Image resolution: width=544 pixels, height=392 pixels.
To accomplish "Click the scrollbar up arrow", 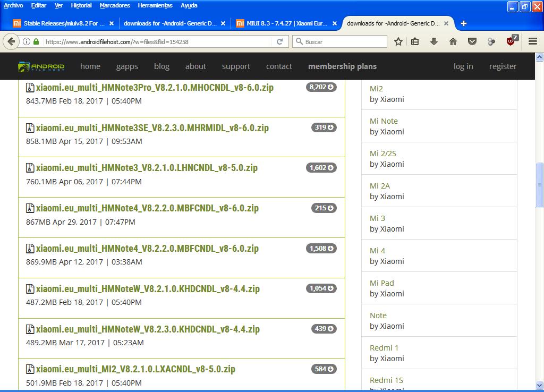I will coord(540,57).
